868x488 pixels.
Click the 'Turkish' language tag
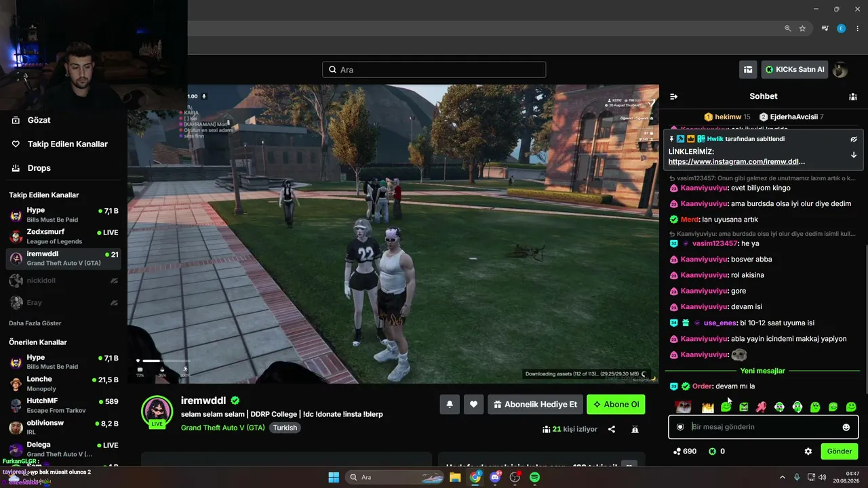tap(285, 428)
